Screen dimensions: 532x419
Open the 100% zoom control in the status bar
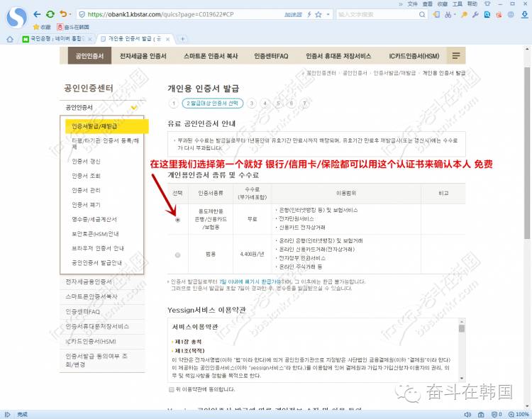[x=519, y=414]
